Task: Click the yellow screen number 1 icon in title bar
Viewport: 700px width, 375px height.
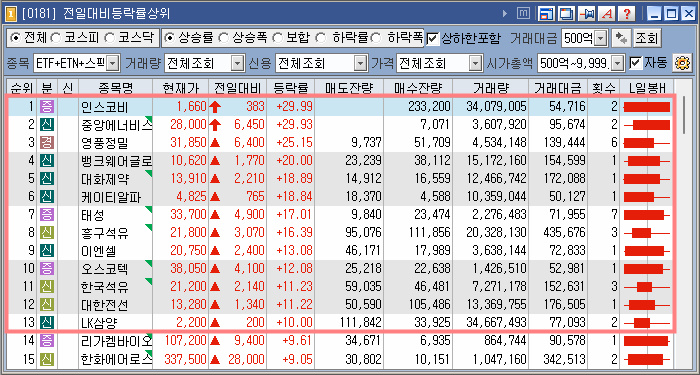Action: click(x=12, y=14)
